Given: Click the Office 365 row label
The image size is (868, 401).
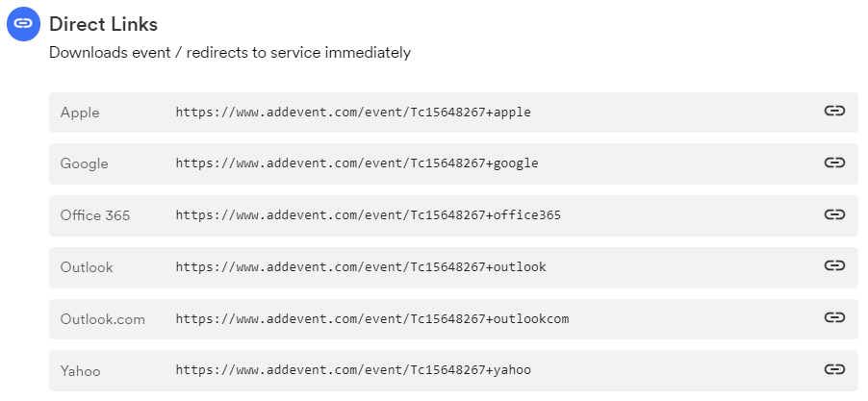Looking at the screenshot, I should [x=95, y=215].
